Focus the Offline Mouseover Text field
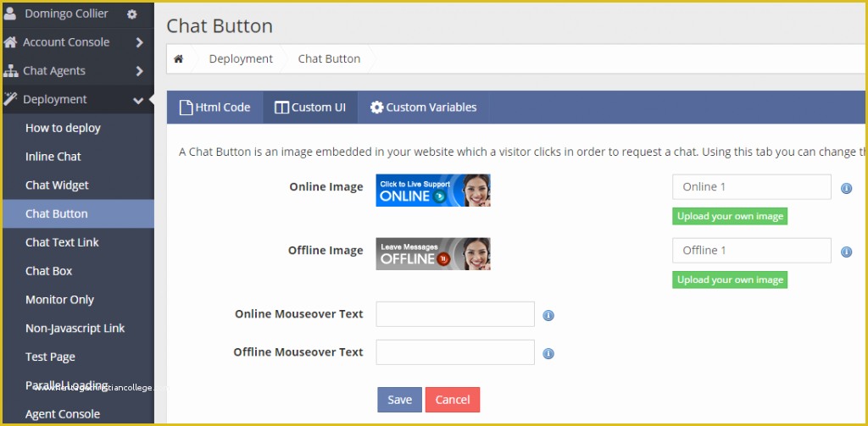This screenshot has width=868, height=426. click(x=455, y=352)
